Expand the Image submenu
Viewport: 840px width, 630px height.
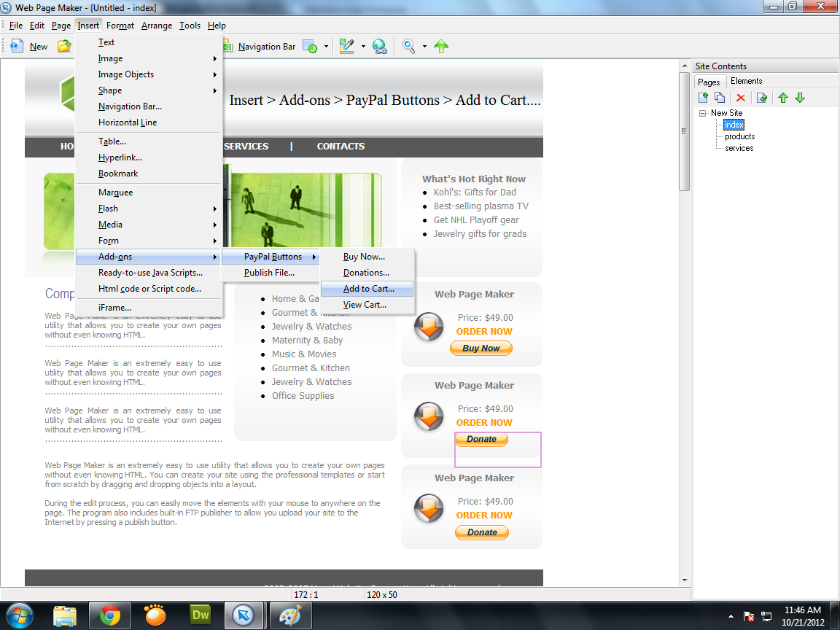click(149, 58)
